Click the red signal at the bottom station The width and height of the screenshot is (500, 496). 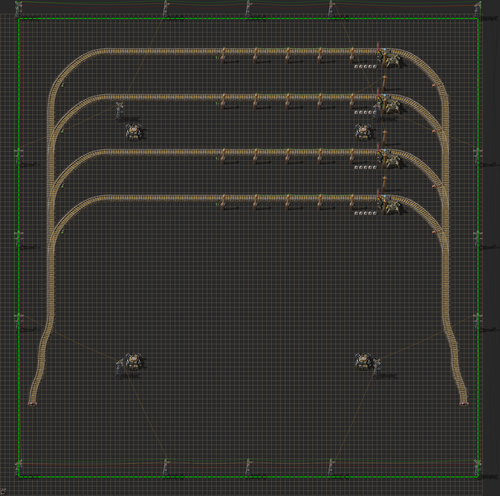tap(378, 193)
